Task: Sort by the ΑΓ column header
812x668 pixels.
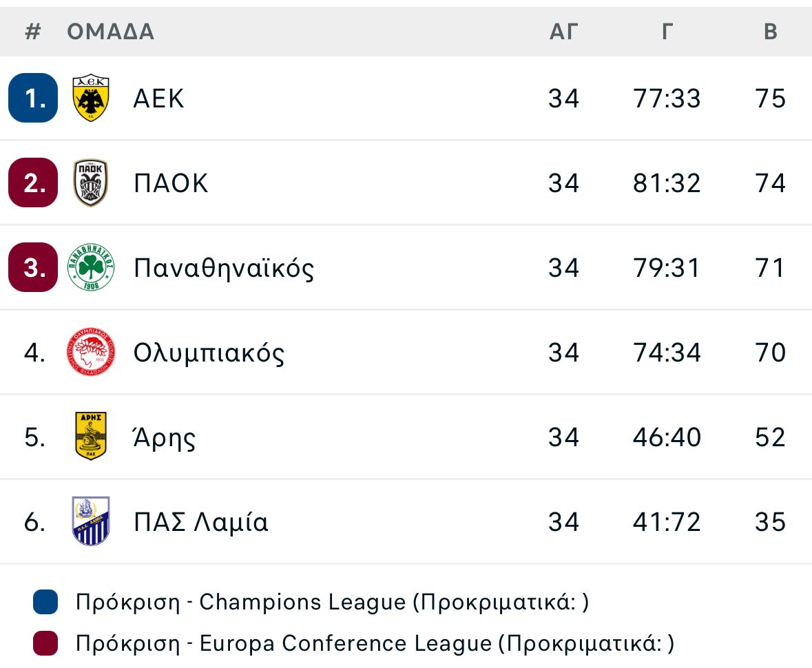Action: (x=563, y=32)
